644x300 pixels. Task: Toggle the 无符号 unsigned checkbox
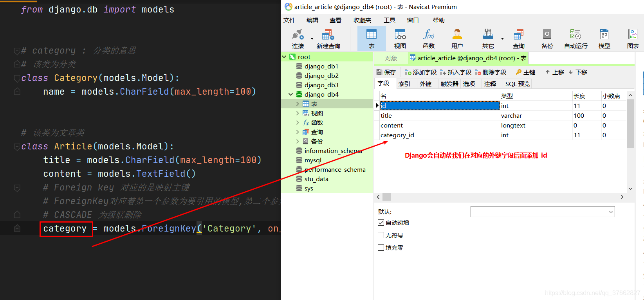coord(381,235)
